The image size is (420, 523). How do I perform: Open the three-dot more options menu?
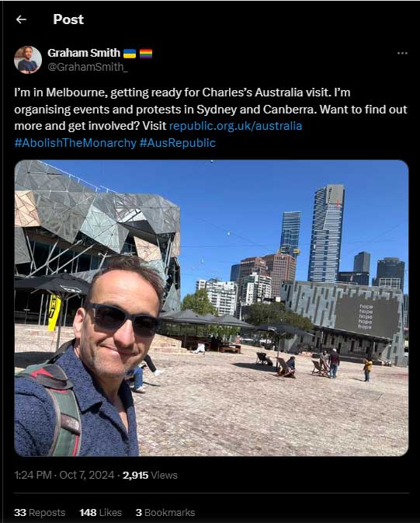pyautogui.click(x=402, y=54)
